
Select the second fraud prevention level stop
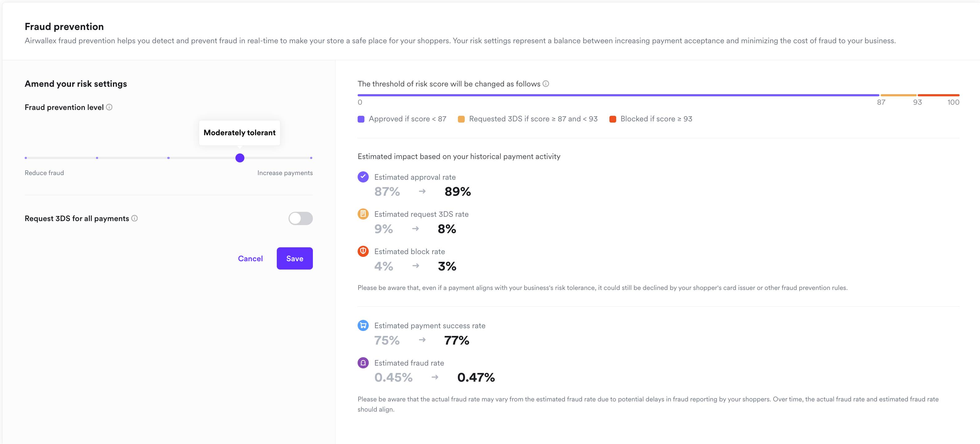coord(97,158)
